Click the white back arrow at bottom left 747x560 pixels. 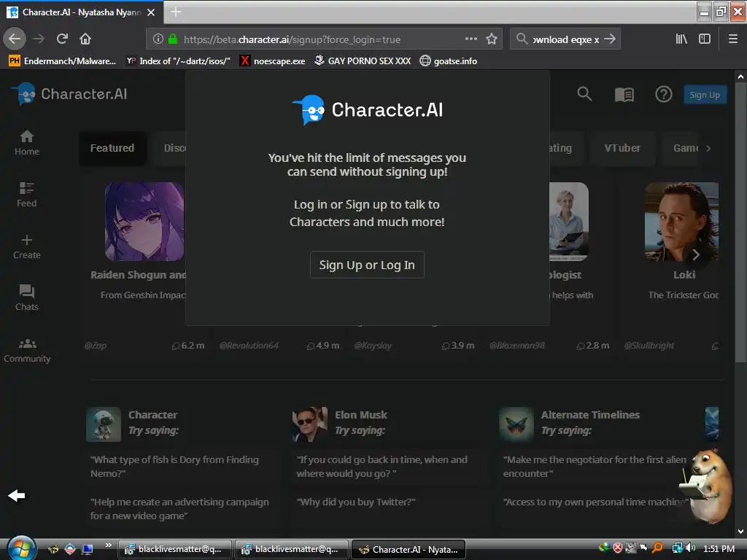(16, 496)
